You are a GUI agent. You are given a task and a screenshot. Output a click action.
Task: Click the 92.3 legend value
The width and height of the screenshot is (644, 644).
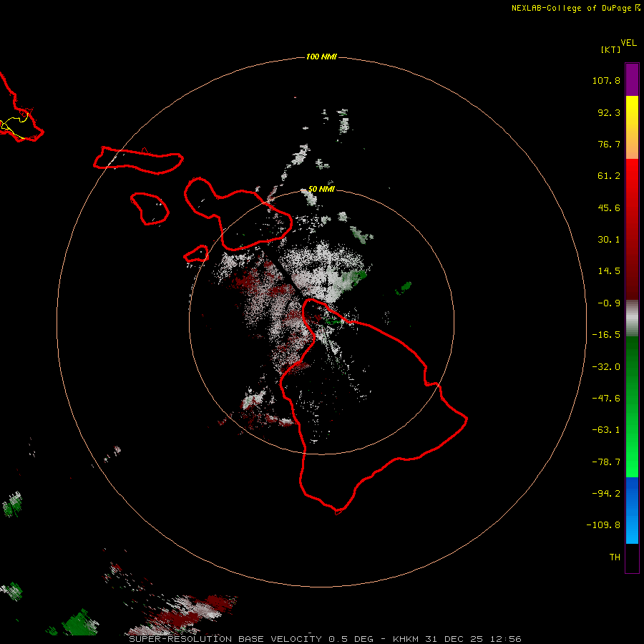609,112
